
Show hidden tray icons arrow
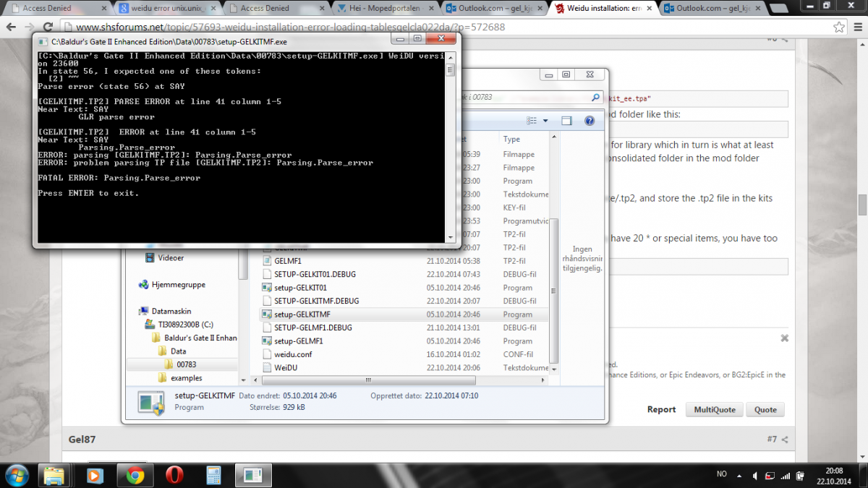(741, 475)
